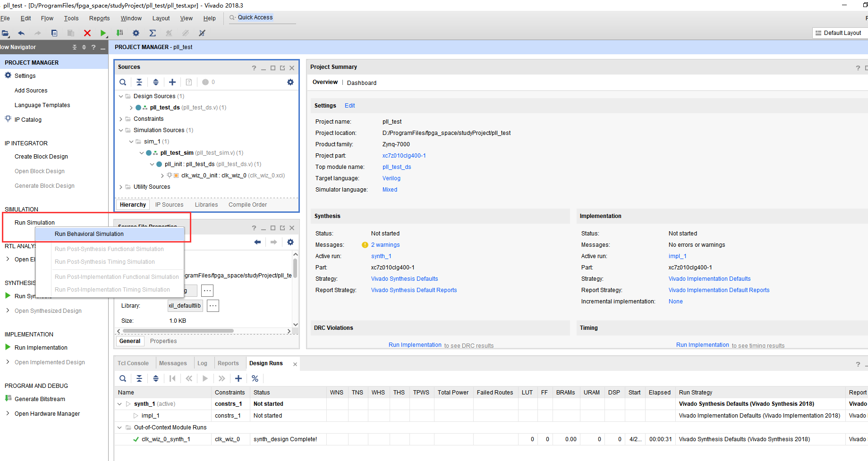Image resolution: width=868 pixels, height=461 pixels.
Task: Click Edit link next to Settings
Action: point(349,106)
